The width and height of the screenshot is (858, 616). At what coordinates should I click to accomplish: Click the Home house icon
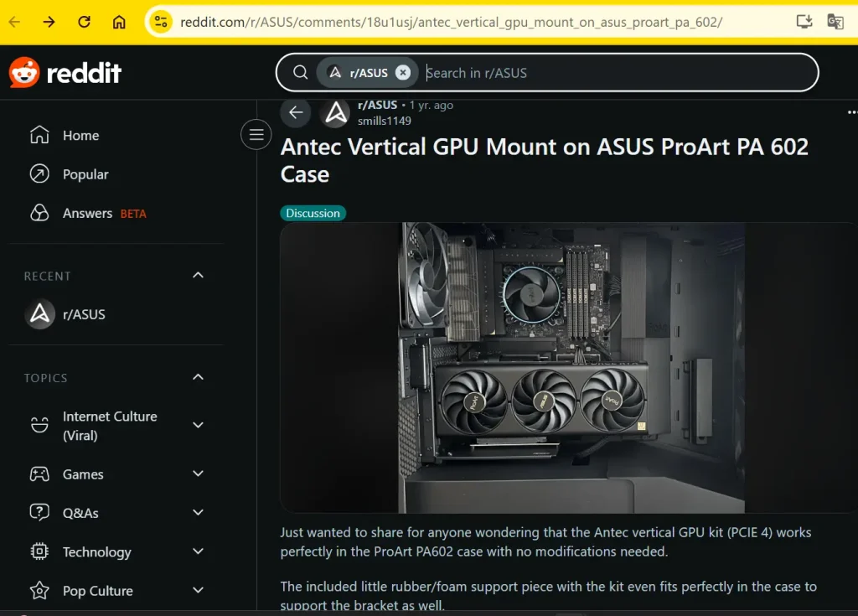(39, 135)
